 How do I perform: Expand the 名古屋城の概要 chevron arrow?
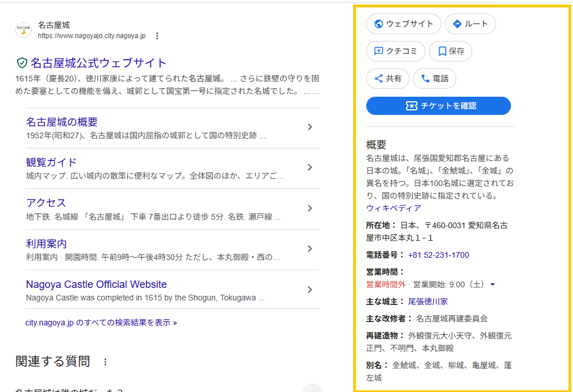click(x=310, y=127)
